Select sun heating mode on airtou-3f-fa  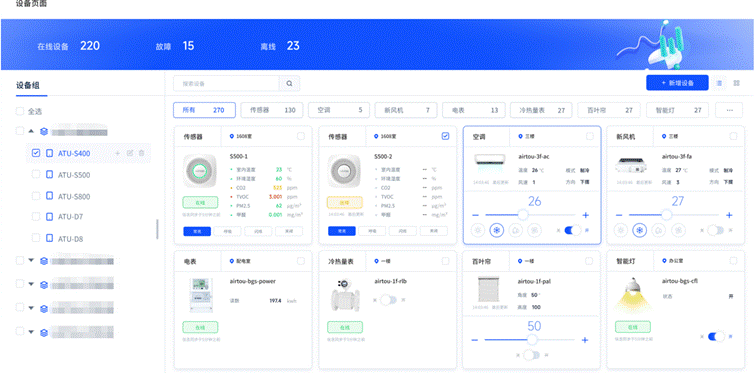pos(621,231)
